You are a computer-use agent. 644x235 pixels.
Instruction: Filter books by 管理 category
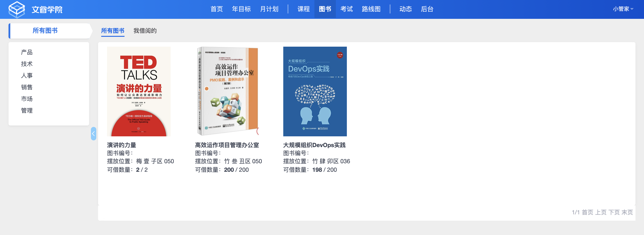(x=27, y=110)
